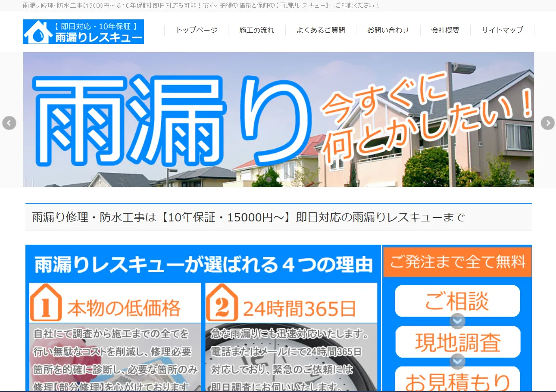Go to 会社概要 in navigation
The height and width of the screenshot is (392, 556).
point(445,30)
